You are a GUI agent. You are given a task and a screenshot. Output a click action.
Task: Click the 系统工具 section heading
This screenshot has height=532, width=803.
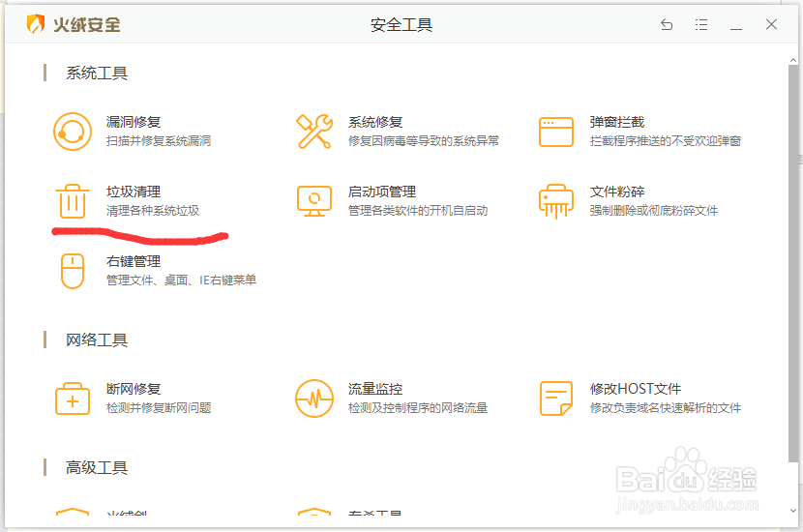tap(97, 73)
